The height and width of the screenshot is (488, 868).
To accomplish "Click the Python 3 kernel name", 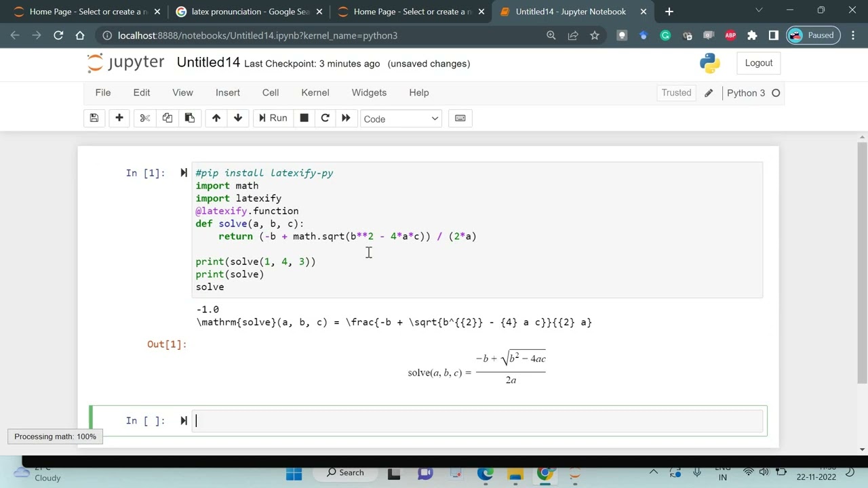I will click(x=746, y=93).
